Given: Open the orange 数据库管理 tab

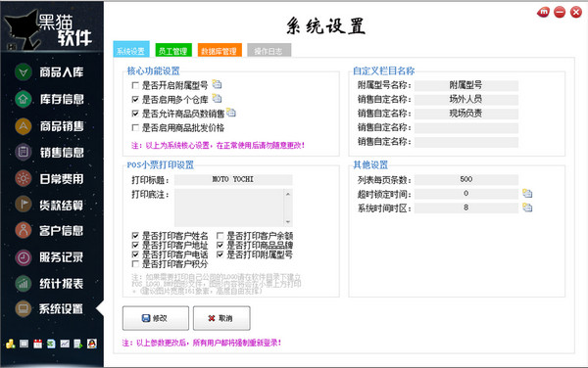Looking at the screenshot, I should 220,50.
